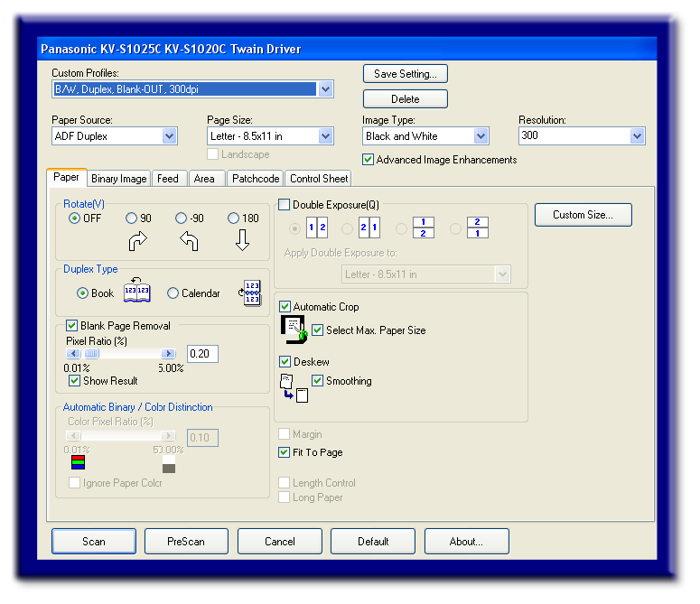Screen dimensions: 700x604
Task: Open the About... dialog
Action: [467, 542]
